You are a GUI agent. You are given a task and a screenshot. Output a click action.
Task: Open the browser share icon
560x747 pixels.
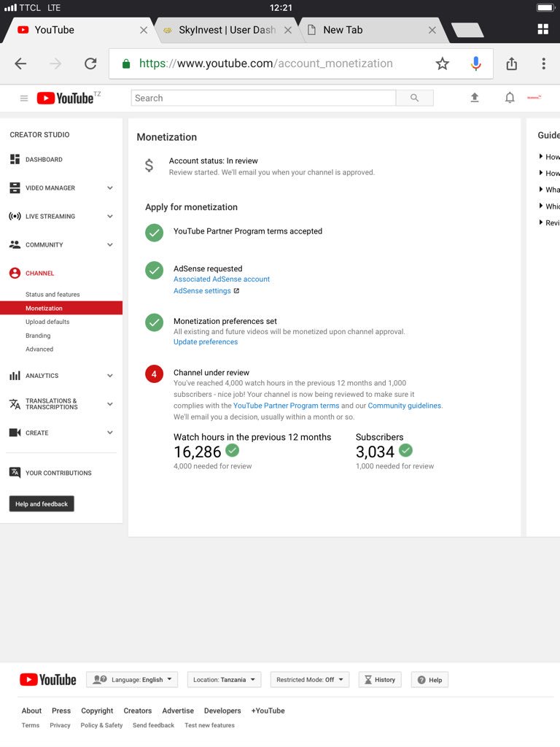511,63
